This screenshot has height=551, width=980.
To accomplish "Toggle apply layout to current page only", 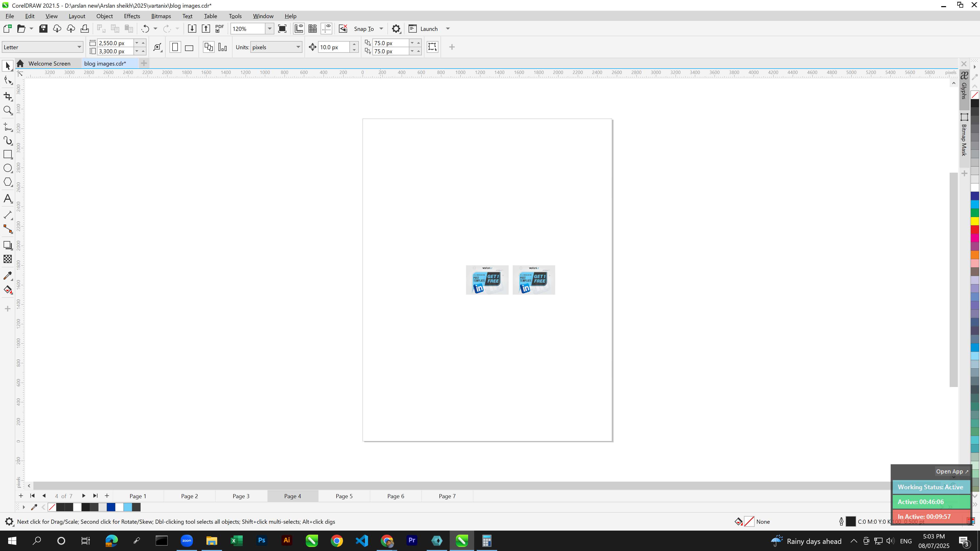I will pyautogui.click(x=223, y=47).
